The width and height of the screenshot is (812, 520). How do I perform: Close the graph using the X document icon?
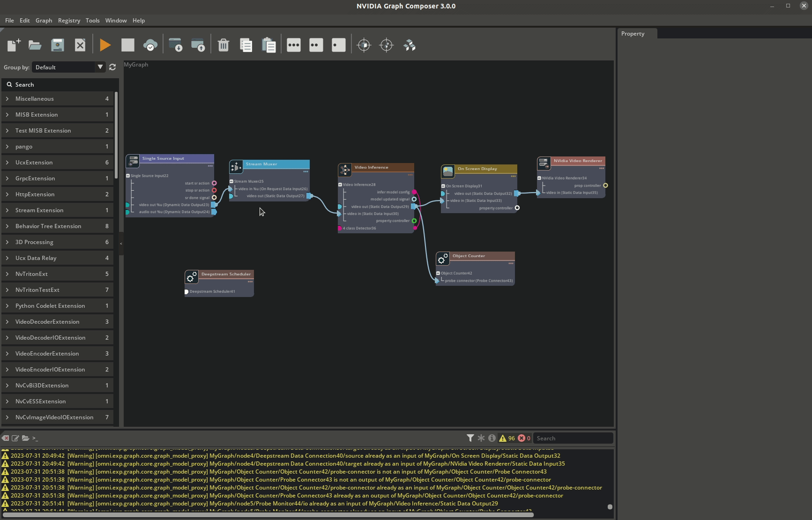tap(80, 45)
